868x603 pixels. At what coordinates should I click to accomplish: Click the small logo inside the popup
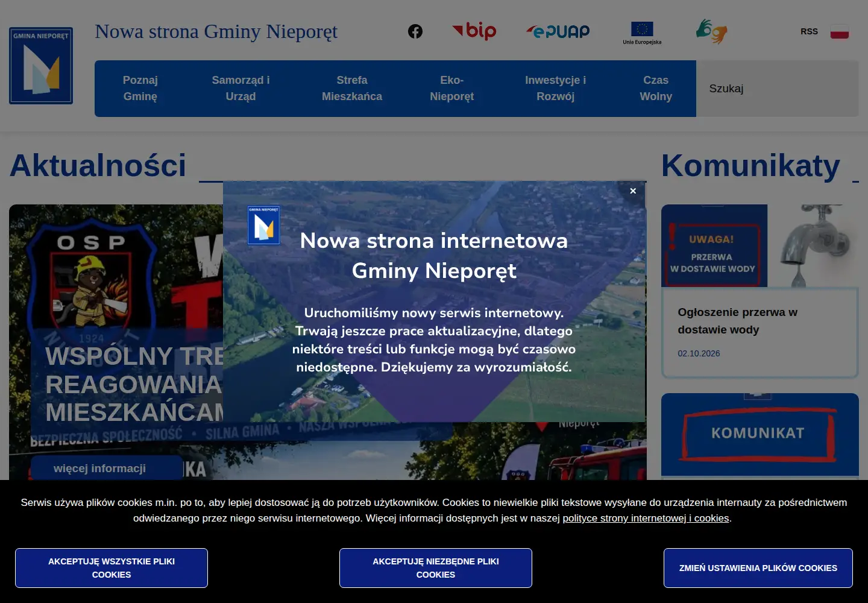(x=264, y=225)
